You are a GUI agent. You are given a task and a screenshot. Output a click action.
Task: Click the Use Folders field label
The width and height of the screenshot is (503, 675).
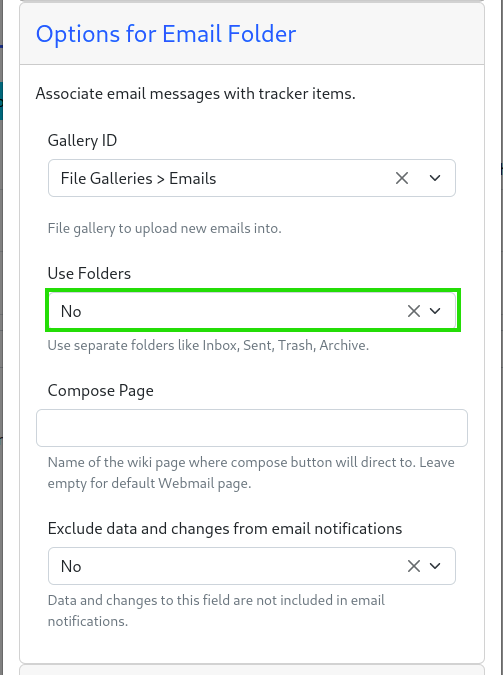[89, 273]
